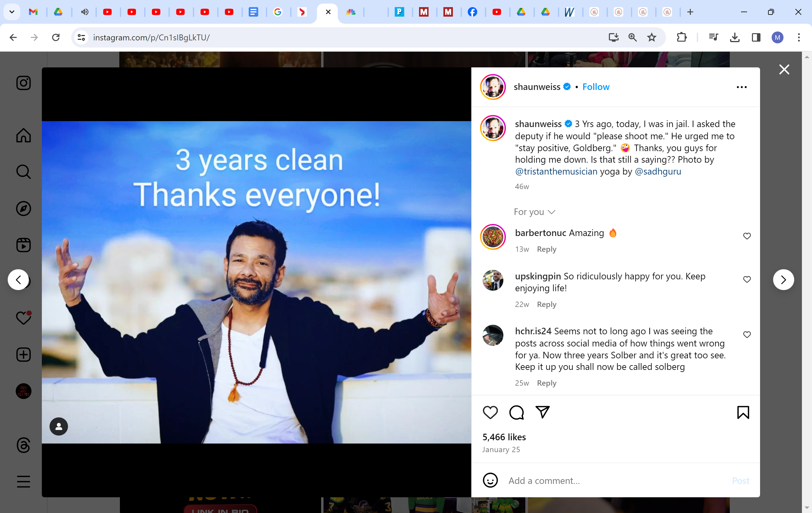Viewport: 812px width, 513px height.
Task: Like the post with heart icon
Action: pyautogui.click(x=490, y=412)
